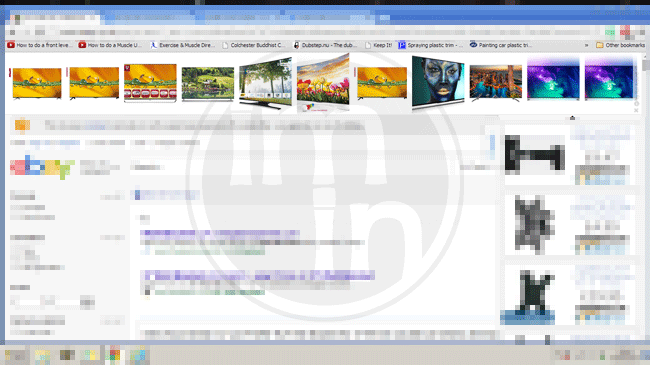Open the 'Exercise & Muscle Dire...' bookmark
Image resolution: width=650 pixels, height=365 pixels.
(182, 45)
